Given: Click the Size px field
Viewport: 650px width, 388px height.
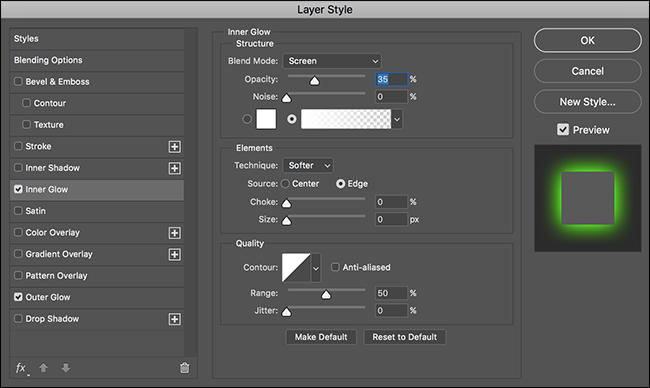Looking at the screenshot, I should coord(392,219).
